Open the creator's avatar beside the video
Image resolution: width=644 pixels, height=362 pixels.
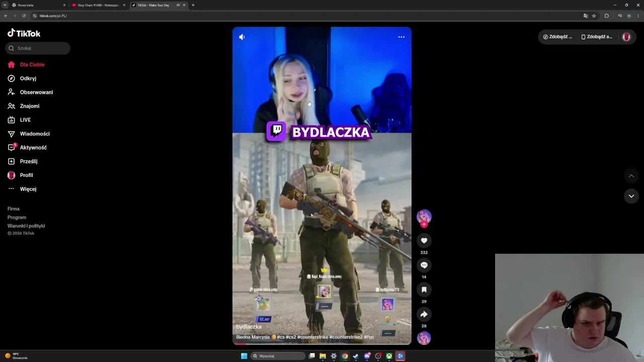coord(424,216)
